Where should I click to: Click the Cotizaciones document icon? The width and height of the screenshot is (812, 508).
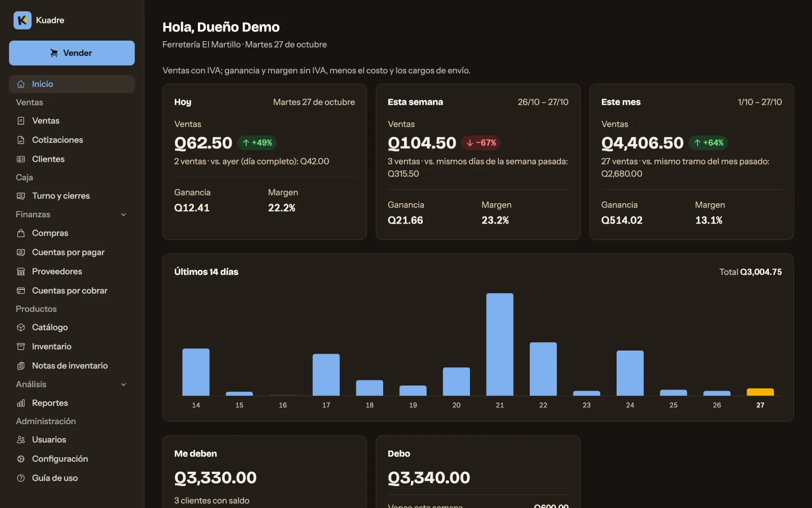(21, 140)
